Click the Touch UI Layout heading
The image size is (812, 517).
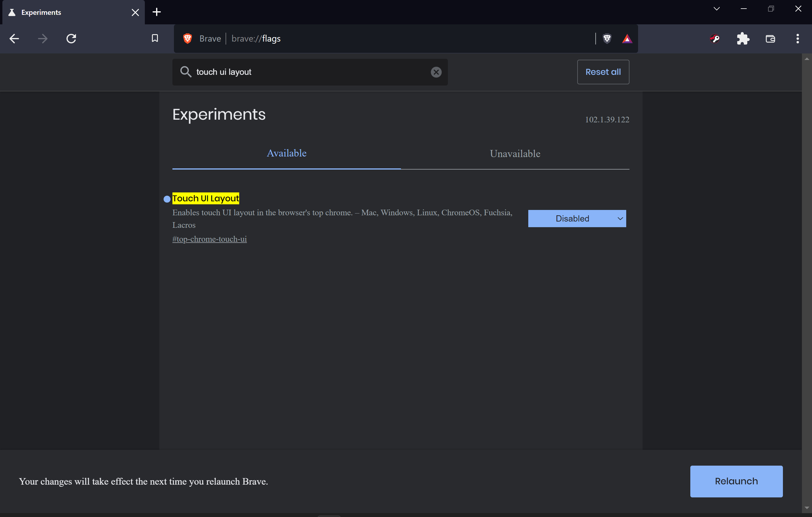click(x=205, y=198)
